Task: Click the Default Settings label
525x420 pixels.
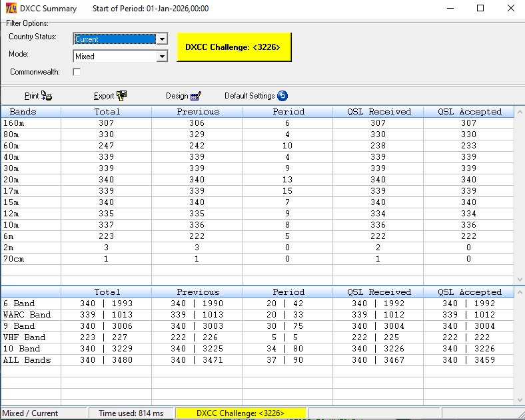Action: [249, 96]
